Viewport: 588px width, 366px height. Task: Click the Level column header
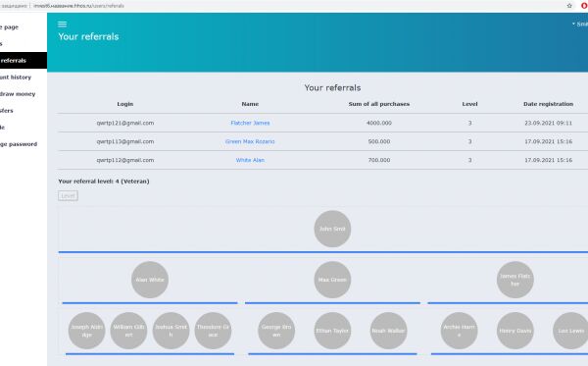tap(469, 104)
